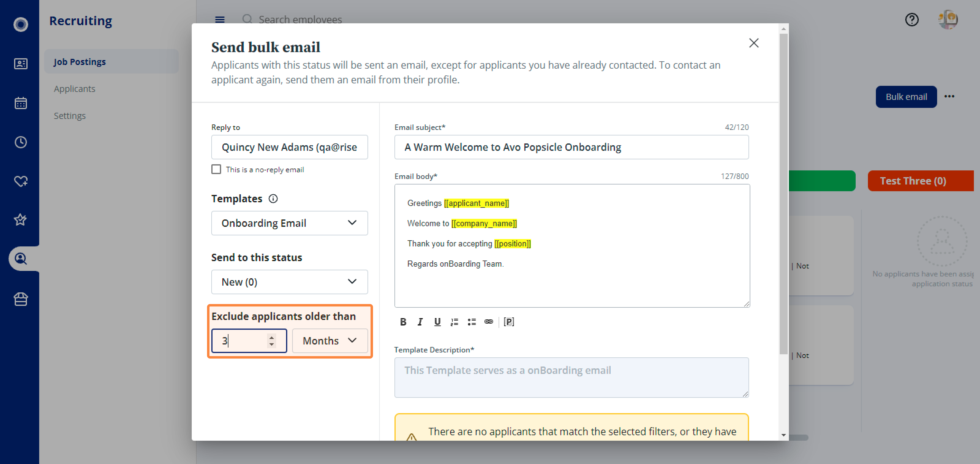Open the heart benefits sidebar icon
Image resolution: width=980 pixels, height=464 pixels.
21,181
